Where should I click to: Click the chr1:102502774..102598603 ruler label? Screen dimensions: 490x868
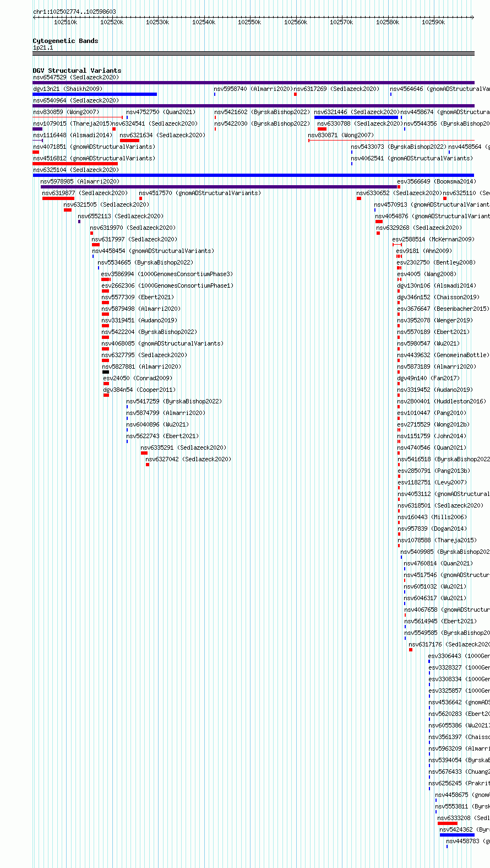click(74, 12)
